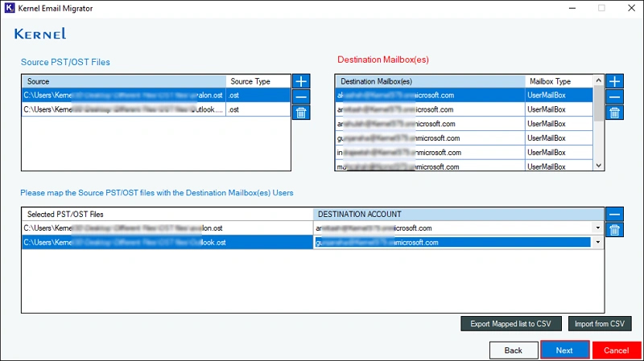
Task: Open destination account dropdown for Outlook.ost row
Action: [597, 243]
